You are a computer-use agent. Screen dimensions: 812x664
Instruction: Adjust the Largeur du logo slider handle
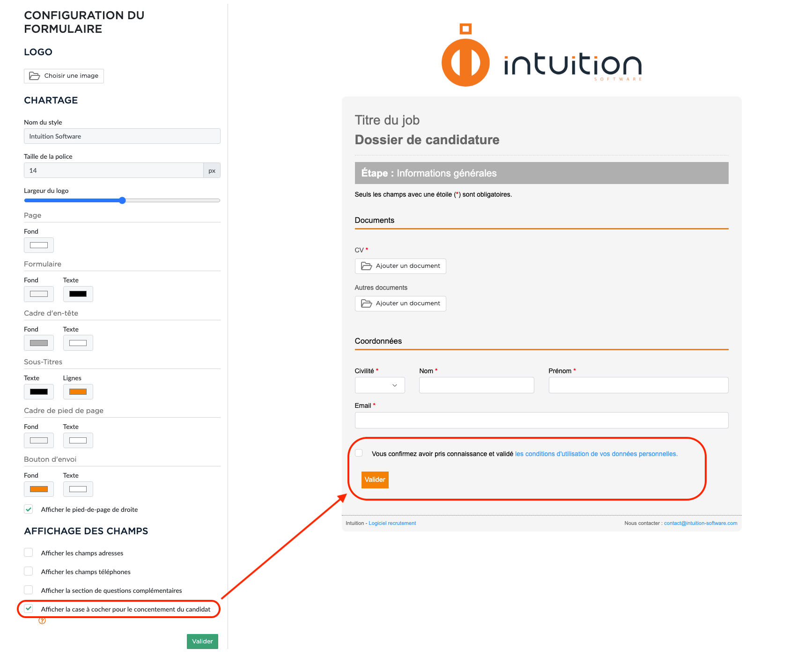point(122,200)
